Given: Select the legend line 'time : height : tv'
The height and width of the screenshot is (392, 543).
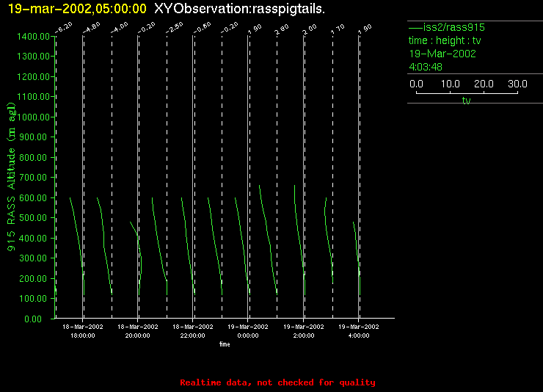Looking at the screenshot, I should 445,40.
